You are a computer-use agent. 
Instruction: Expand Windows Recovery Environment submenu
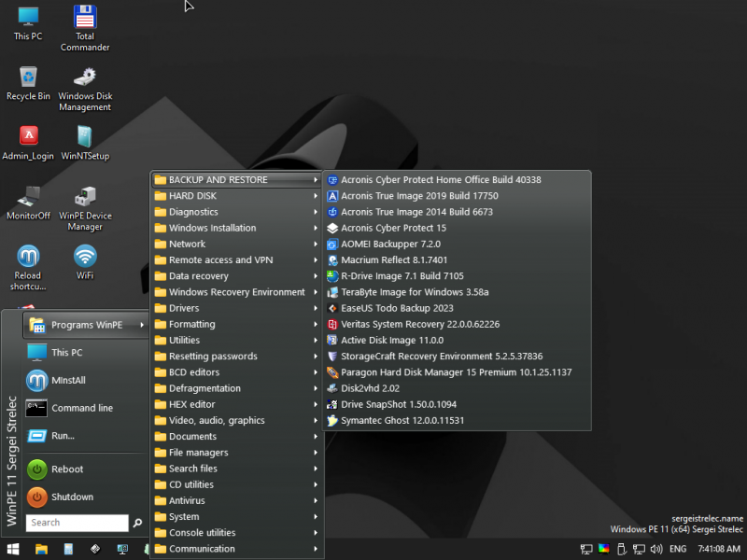tap(236, 292)
